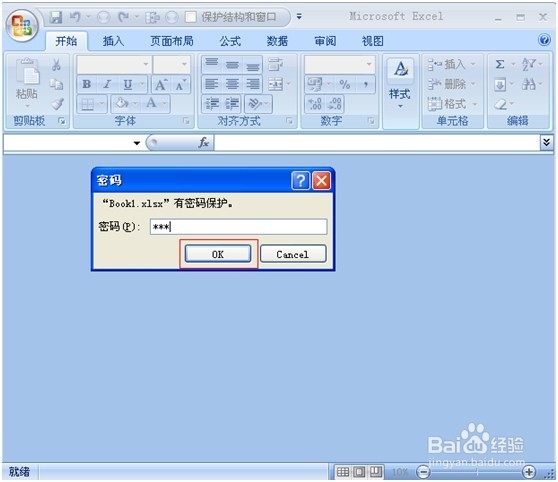Expand the formula bar chevron
Screen dimensions: 558x482
coord(546,143)
